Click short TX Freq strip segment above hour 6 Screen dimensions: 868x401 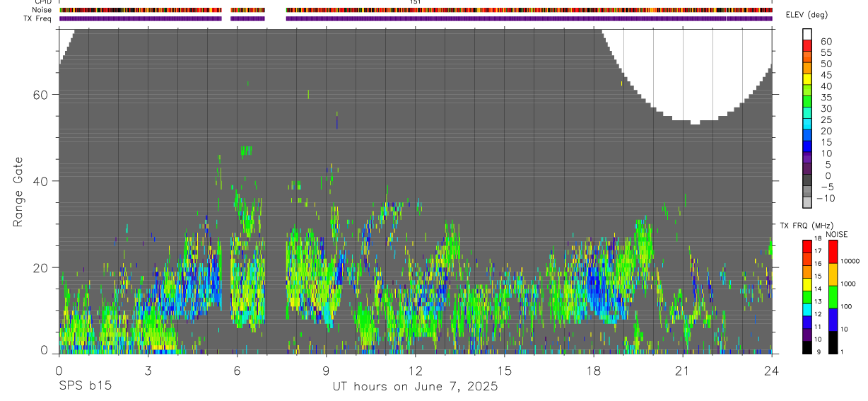click(247, 19)
